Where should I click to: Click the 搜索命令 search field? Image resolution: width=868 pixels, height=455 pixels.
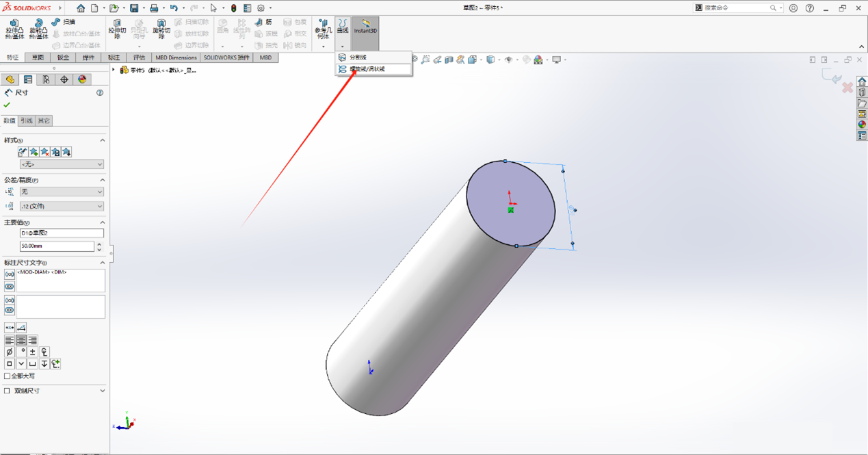click(x=735, y=8)
